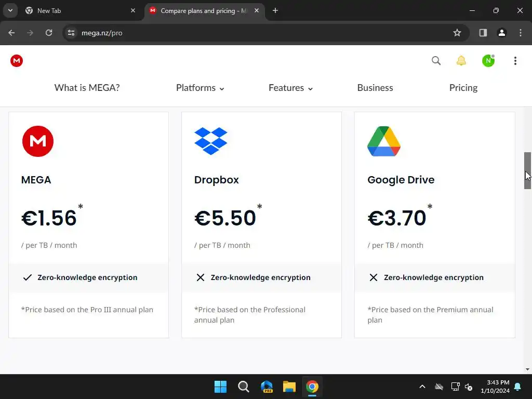
Task: Click the €3.70 Google Drive price
Action: tap(396, 218)
